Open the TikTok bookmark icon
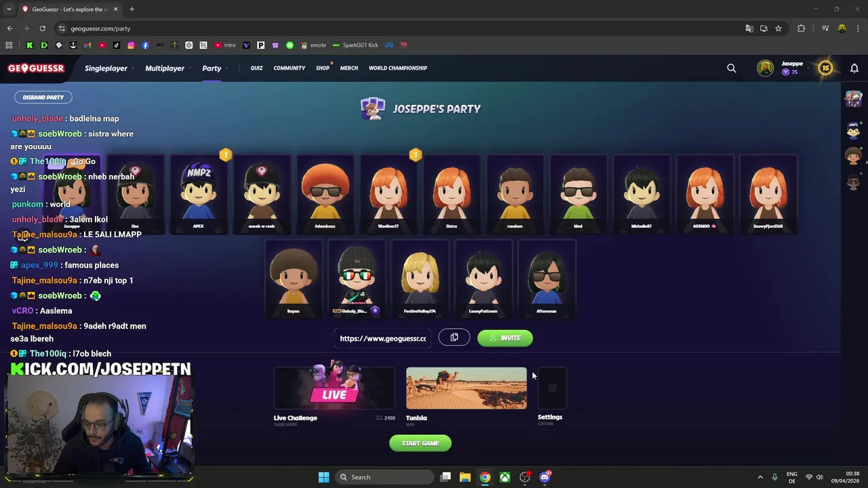Image resolution: width=868 pixels, height=488 pixels. [x=117, y=45]
